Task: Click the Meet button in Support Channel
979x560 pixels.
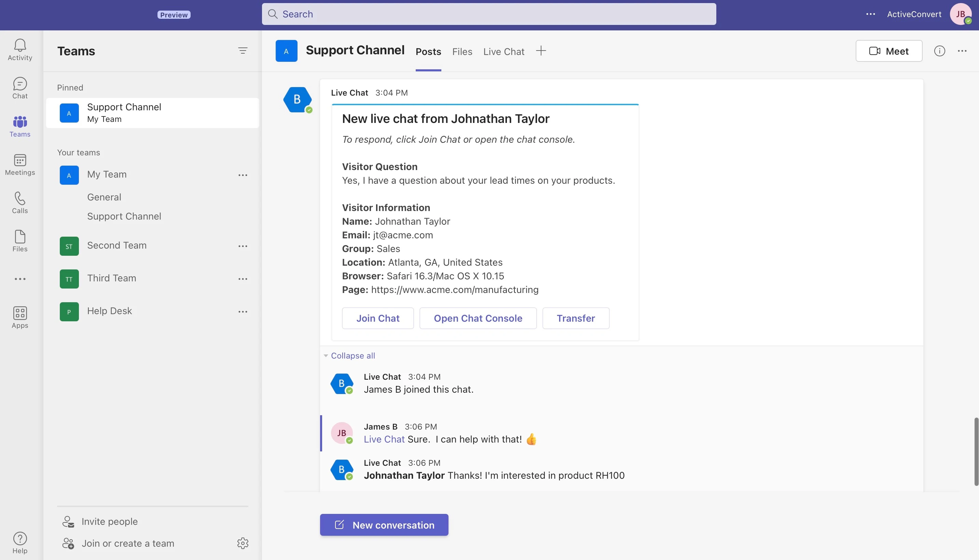Action: [888, 51]
